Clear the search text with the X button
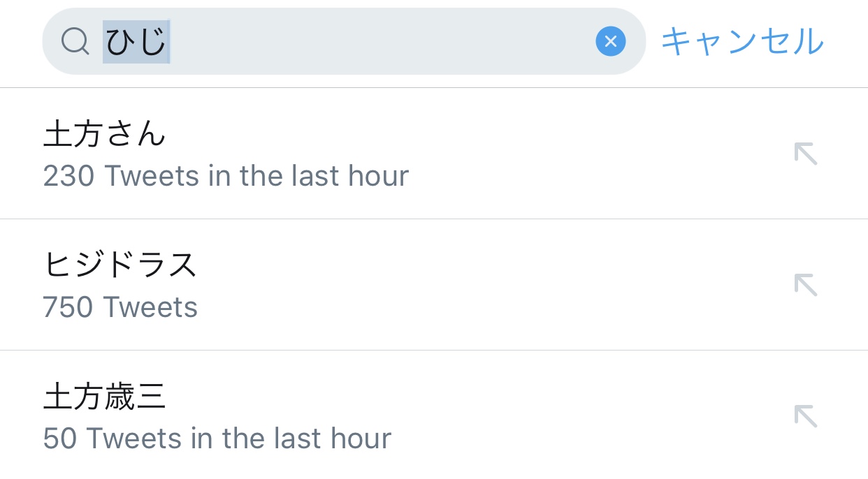The width and height of the screenshot is (868, 479). [610, 42]
